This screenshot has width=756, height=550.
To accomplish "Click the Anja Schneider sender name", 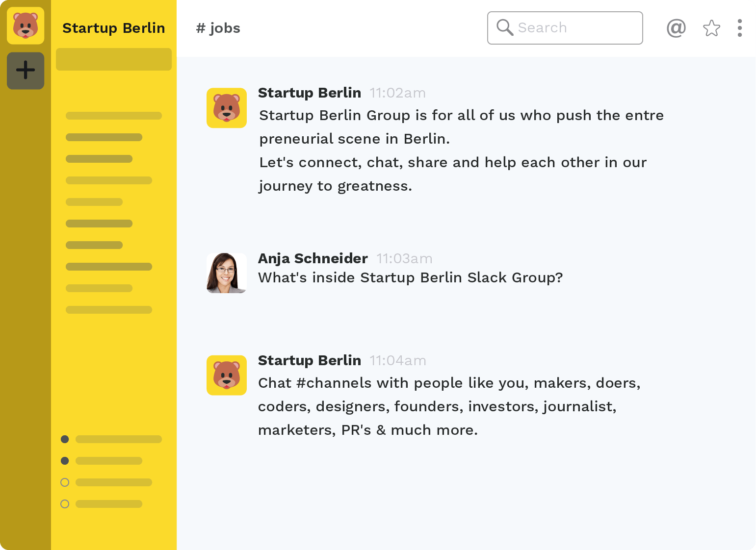I will tap(313, 258).
